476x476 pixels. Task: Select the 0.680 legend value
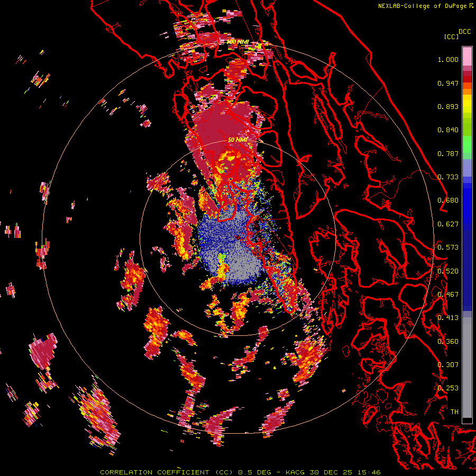(448, 200)
